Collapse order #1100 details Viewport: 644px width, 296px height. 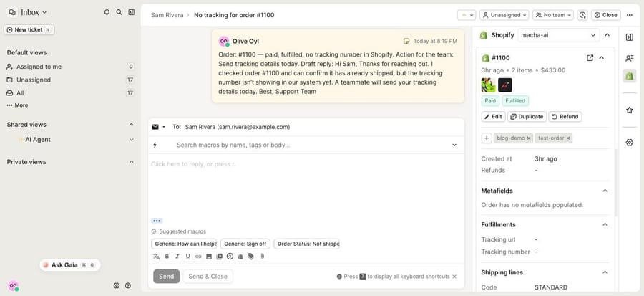pos(602,58)
